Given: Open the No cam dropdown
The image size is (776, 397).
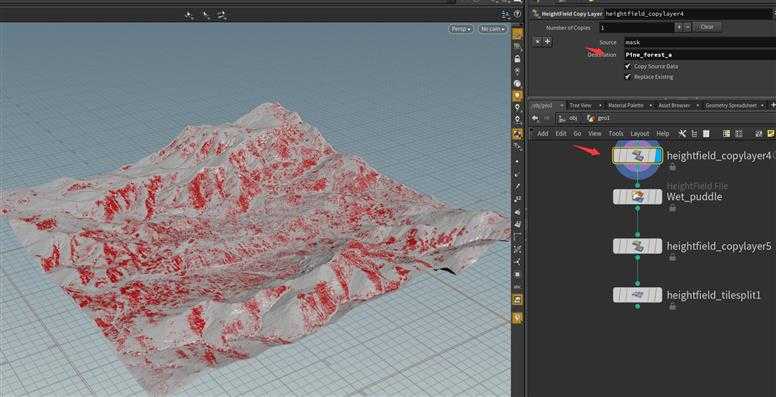Looking at the screenshot, I should click(493, 29).
